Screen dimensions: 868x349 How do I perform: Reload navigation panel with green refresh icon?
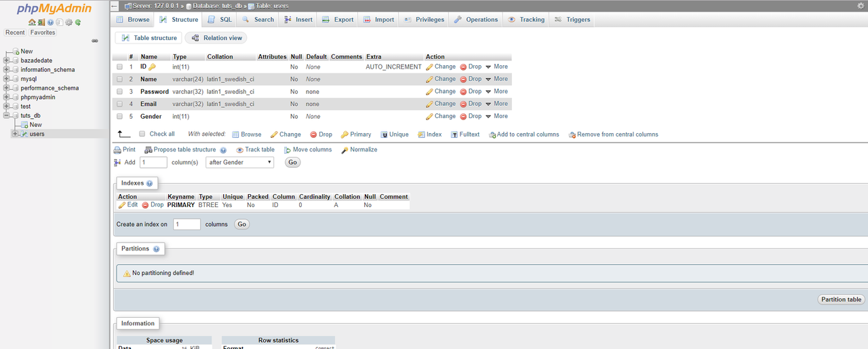78,22
